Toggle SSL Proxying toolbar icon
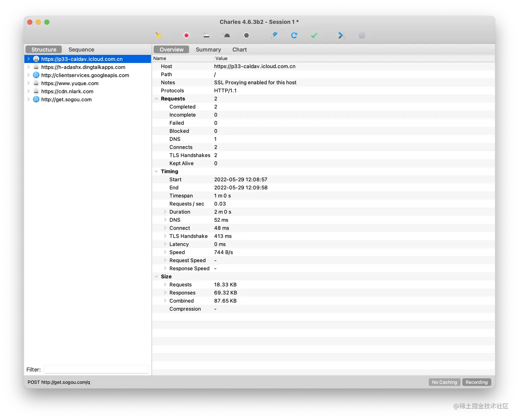The width and height of the screenshot is (519, 420). (x=206, y=35)
